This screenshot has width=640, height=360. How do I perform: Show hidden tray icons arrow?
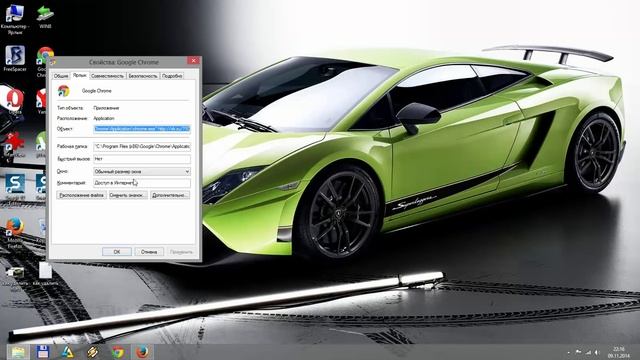pos(569,352)
